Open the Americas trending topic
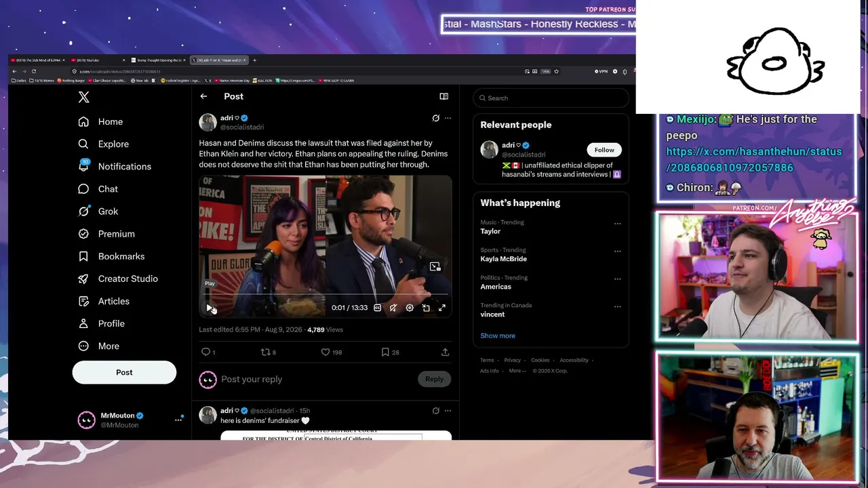The image size is (868, 488). 496,287
